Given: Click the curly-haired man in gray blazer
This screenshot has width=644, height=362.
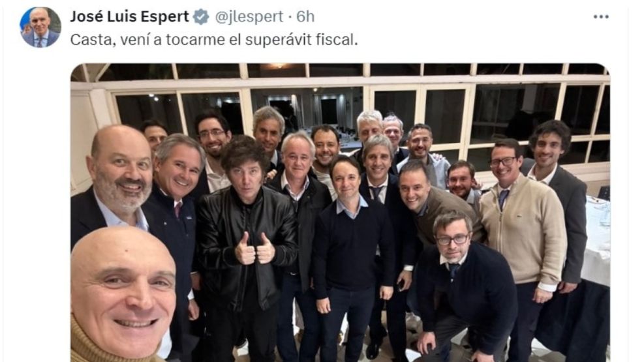Looking at the screenshot, I should pyautogui.click(x=557, y=197).
